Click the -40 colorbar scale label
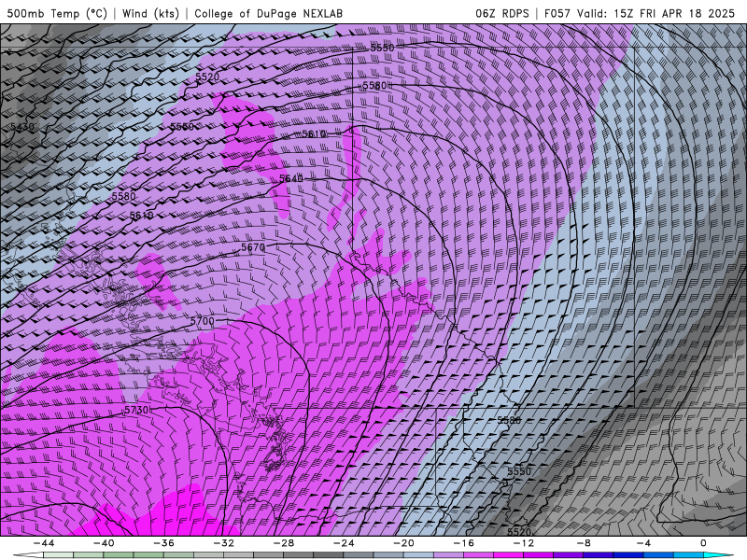The width and height of the screenshot is (747, 560). click(104, 543)
